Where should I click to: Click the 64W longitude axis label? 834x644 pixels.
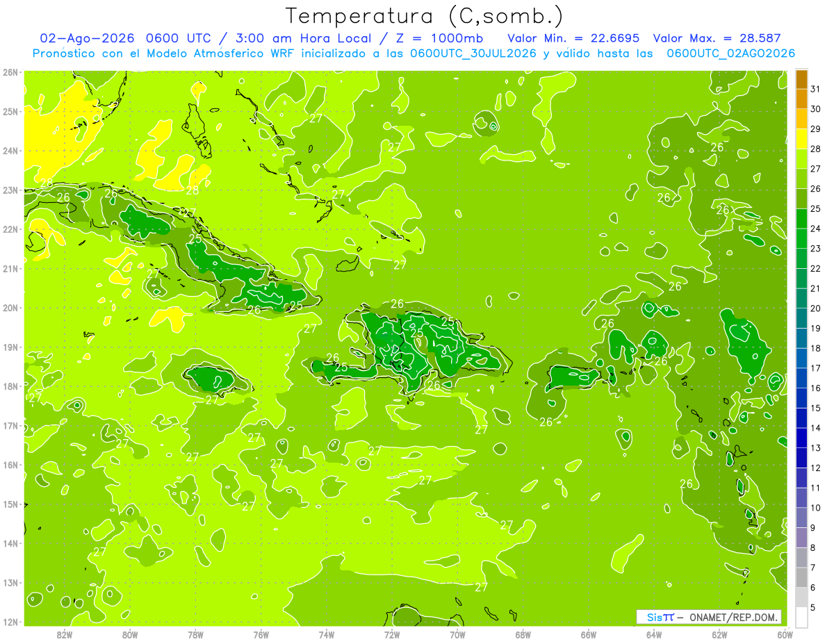pyautogui.click(x=654, y=634)
